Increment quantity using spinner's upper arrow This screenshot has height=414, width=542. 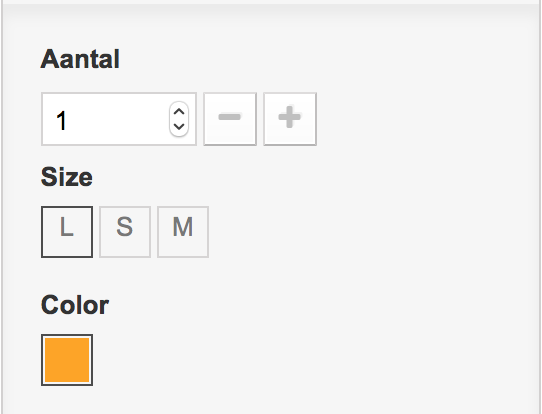click(179, 112)
